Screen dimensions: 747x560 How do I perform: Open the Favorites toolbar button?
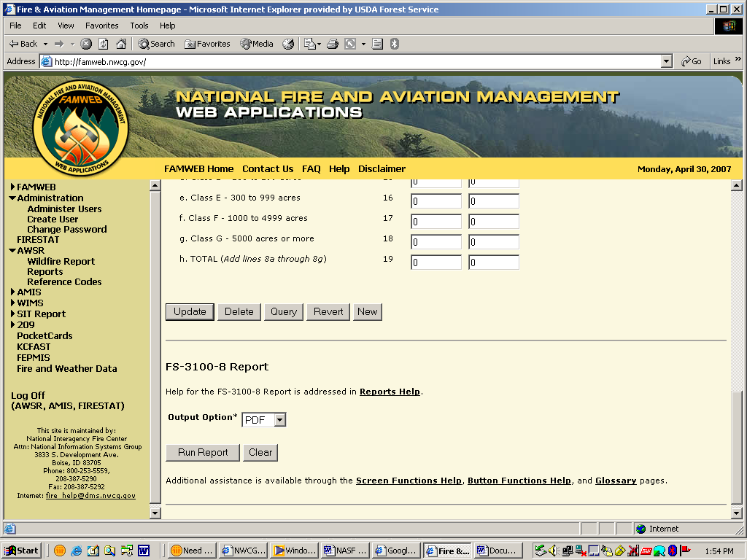point(207,44)
